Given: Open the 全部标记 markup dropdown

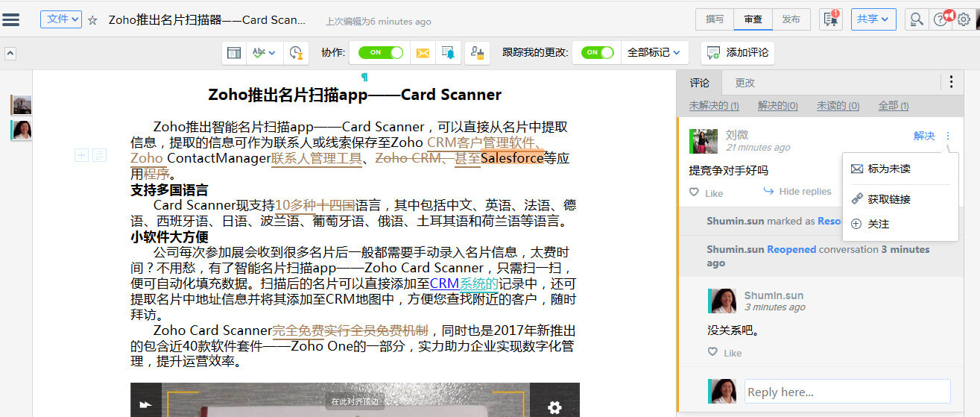Looking at the screenshot, I should coord(654,53).
